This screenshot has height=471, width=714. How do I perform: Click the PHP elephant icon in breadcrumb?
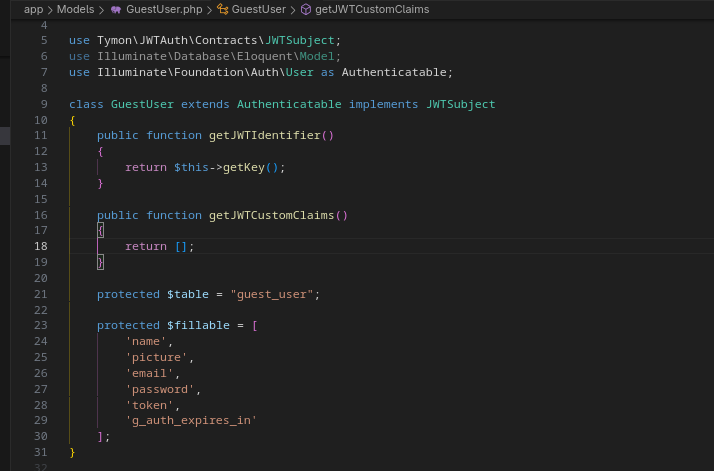click(x=116, y=9)
